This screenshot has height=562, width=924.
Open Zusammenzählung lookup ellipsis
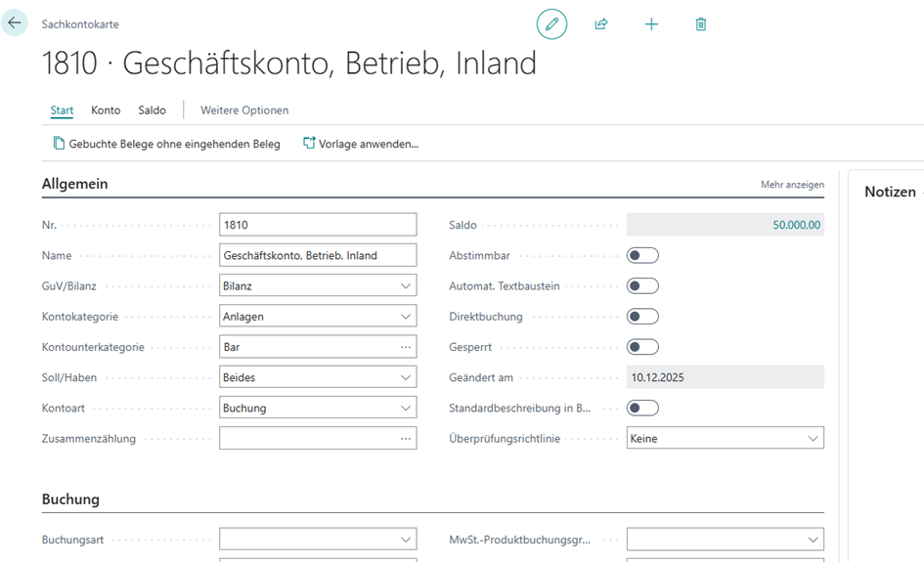(x=405, y=439)
